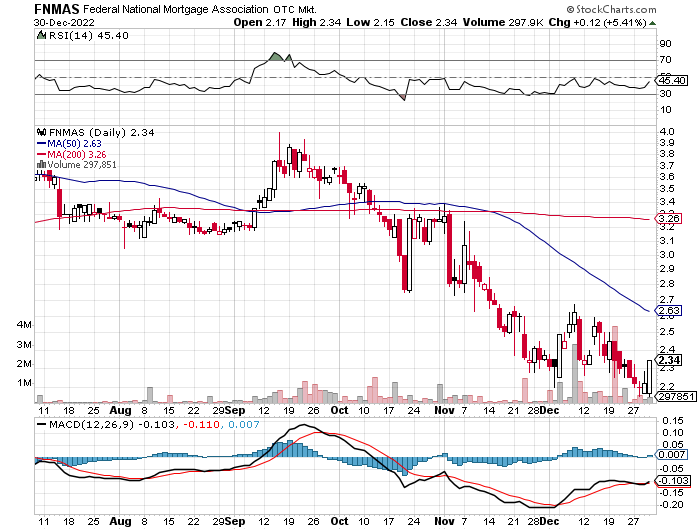Click the red MA(200) line swatch in the legend
The height and width of the screenshot is (530, 700).
tap(42, 155)
